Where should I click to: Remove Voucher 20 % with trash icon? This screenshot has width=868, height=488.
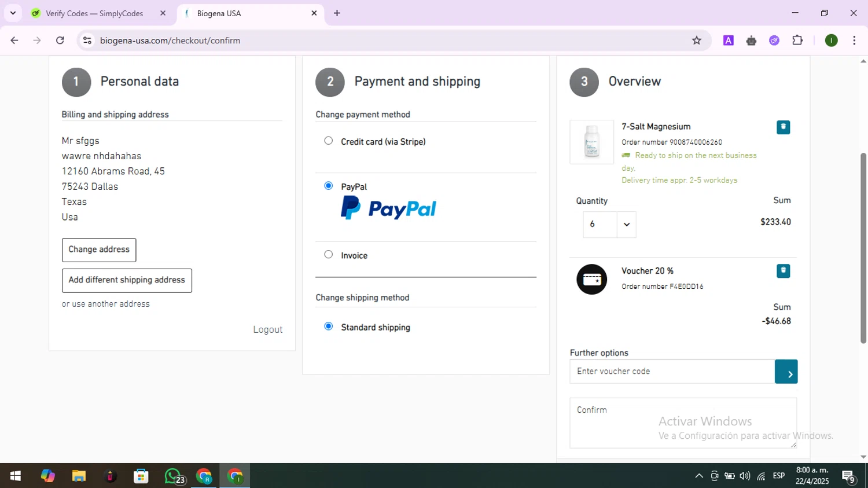pos(783,271)
